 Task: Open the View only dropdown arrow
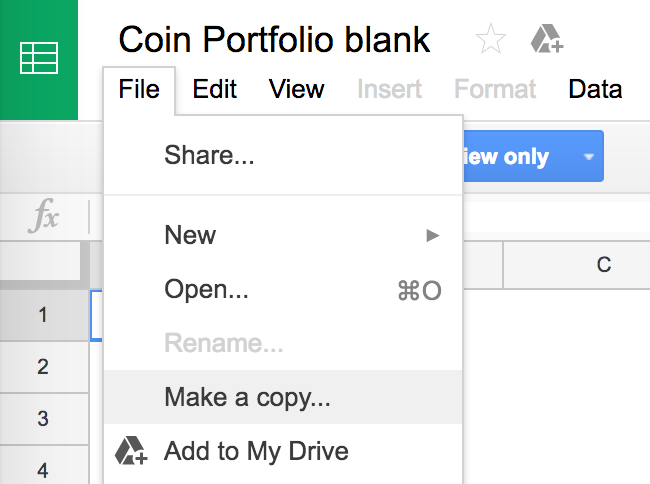pyautogui.click(x=588, y=157)
